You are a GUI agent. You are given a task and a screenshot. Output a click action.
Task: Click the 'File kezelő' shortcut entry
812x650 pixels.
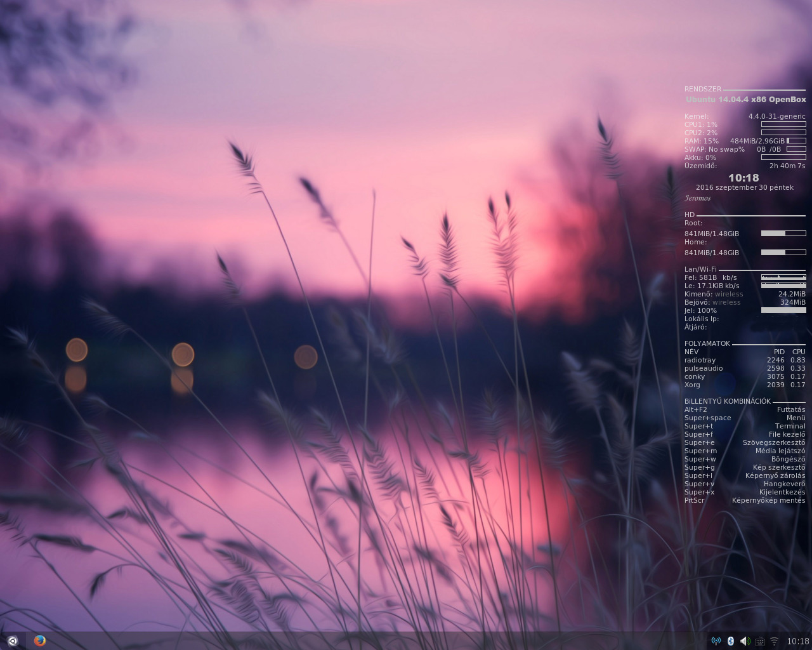click(x=787, y=434)
